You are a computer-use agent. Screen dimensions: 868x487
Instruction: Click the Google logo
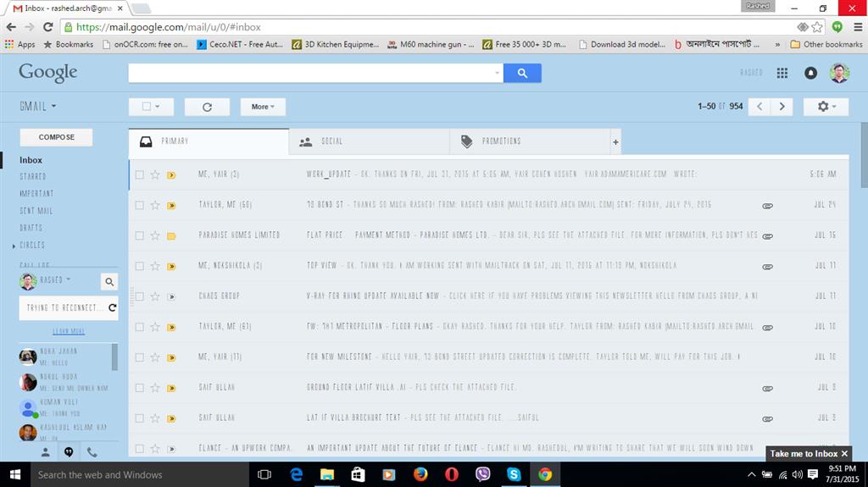(48, 73)
